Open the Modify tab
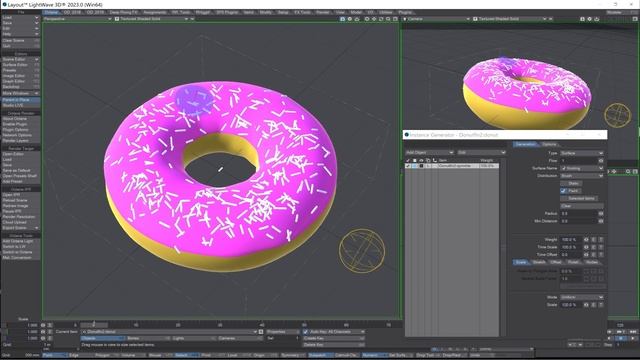The image size is (640, 360). coord(266,13)
